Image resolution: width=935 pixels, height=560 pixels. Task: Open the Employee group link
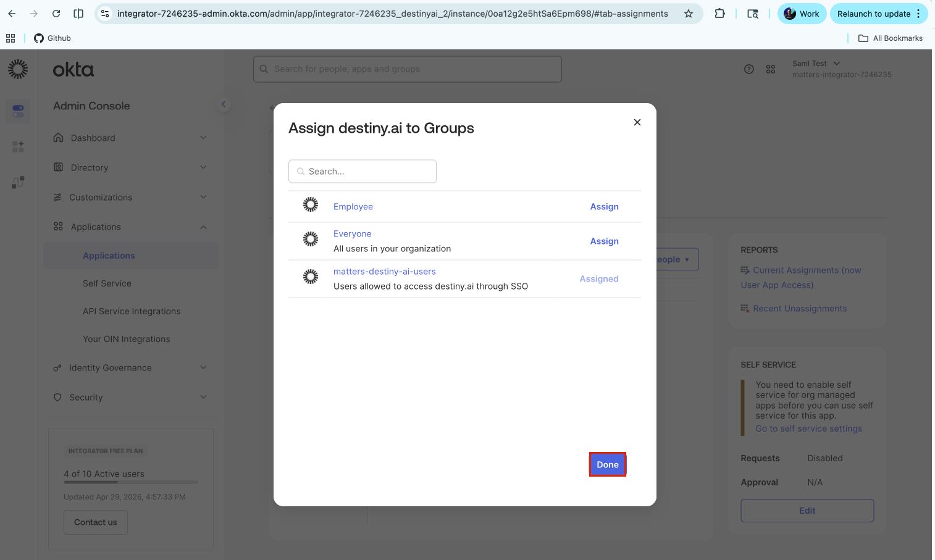353,207
